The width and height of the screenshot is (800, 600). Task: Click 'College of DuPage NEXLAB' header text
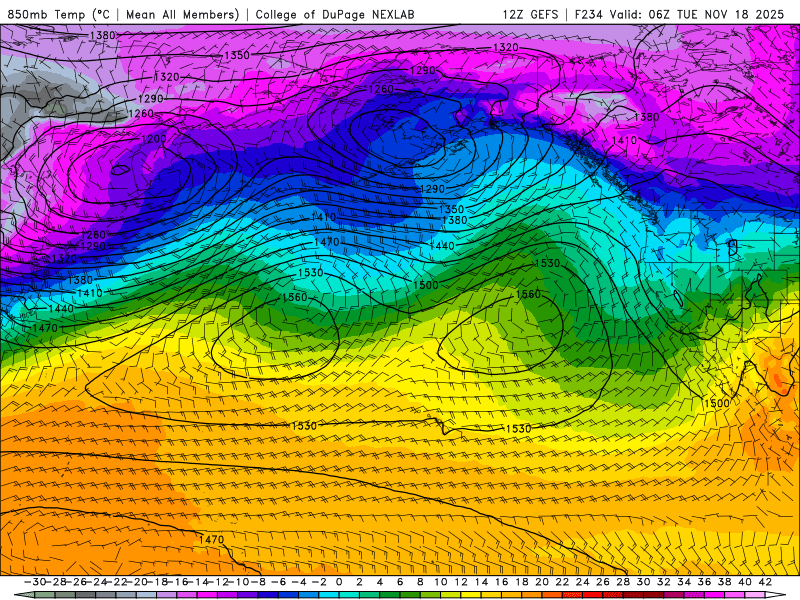tap(335, 15)
